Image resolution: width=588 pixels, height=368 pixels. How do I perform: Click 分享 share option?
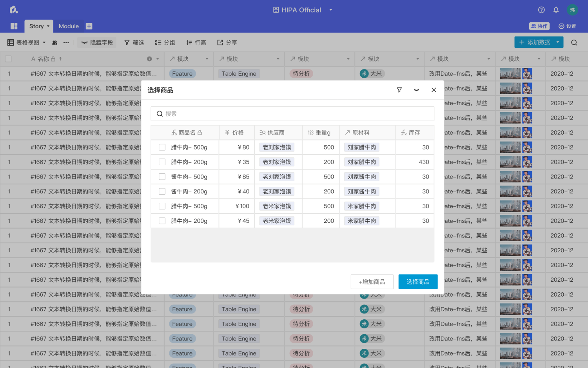pyautogui.click(x=227, y=42)
